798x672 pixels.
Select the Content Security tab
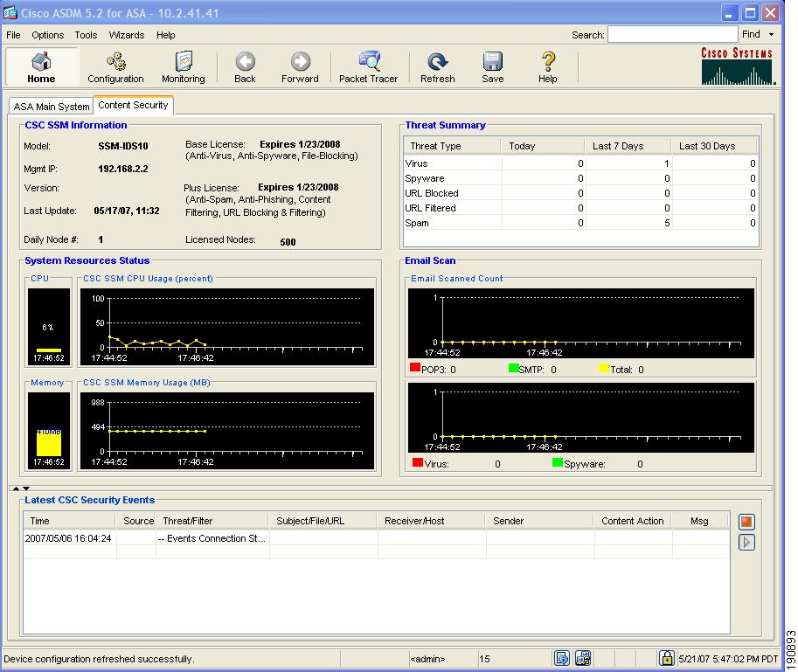click(x=134, y=105)
